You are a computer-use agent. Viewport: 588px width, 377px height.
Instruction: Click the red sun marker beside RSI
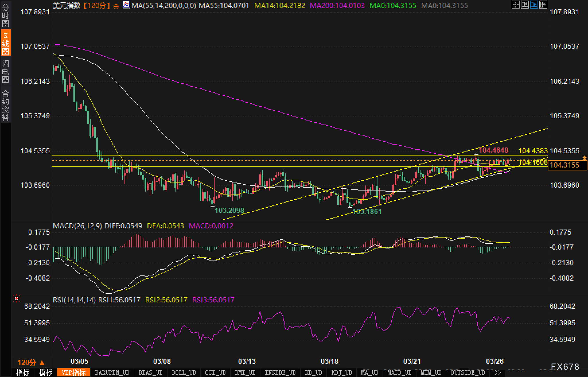17,299
